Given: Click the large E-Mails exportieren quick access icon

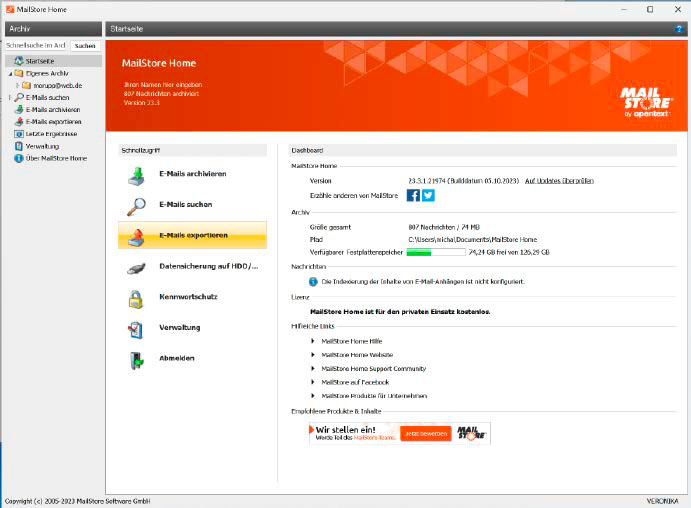Looking at the screenshot, I should (x=137, y=237).
